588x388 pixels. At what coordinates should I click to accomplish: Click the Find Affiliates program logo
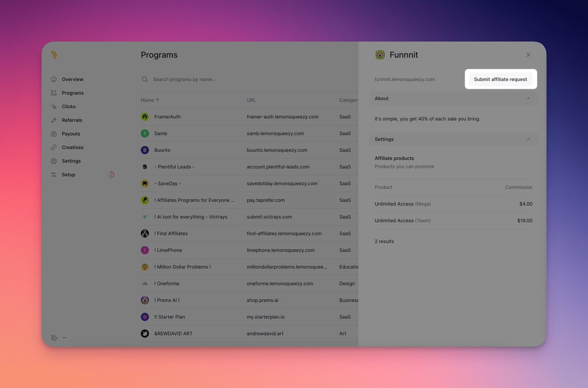(x=145, y=233)
